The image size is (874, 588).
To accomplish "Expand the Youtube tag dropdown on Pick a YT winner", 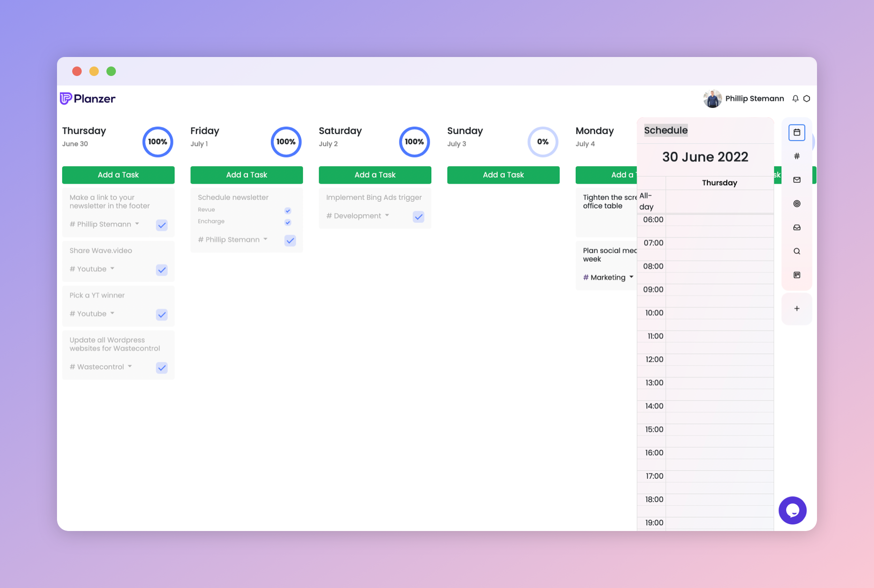I will pos(113,313).
